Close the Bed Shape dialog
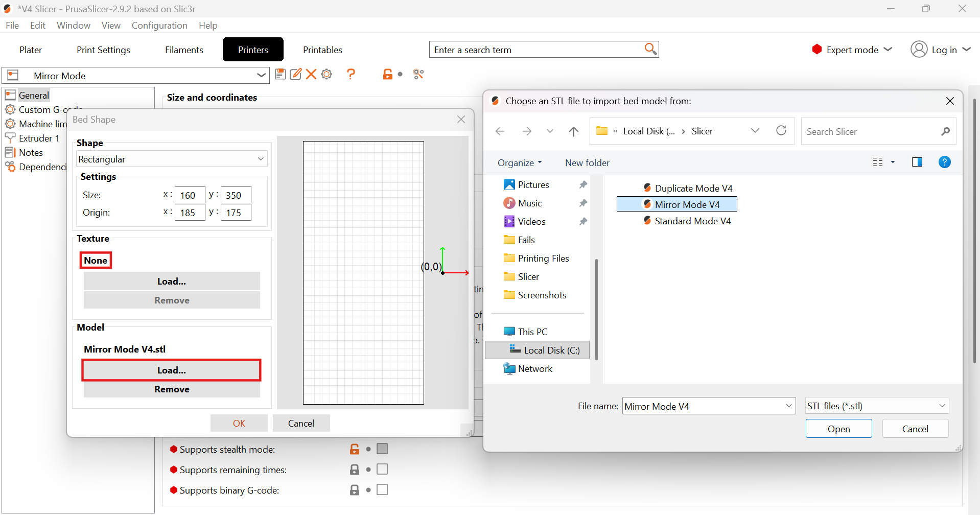Image resolution: width=980 pixels, height=515 pixels. (461, 119)
